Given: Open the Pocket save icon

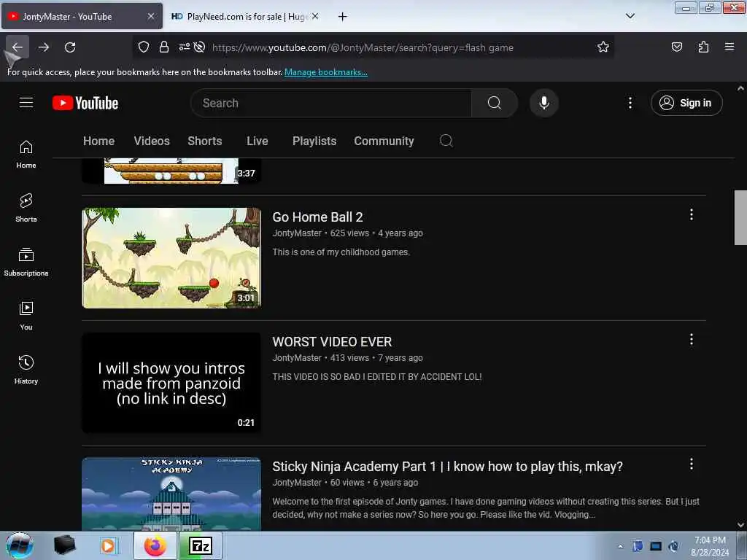Looking at the screenshot, I should 677,47.
